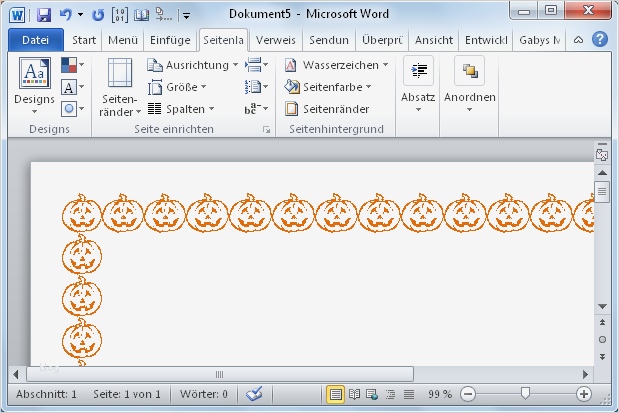Open the Ausrichtung orientation dropdown
Image resolution: width=619 pixels, height=413 pixels.
coord(193,65)
